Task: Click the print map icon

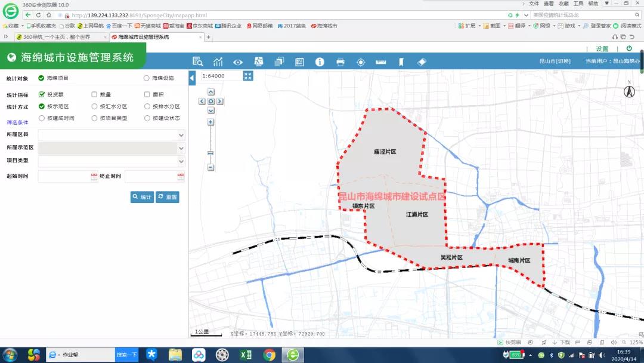Action: [340, 61]
